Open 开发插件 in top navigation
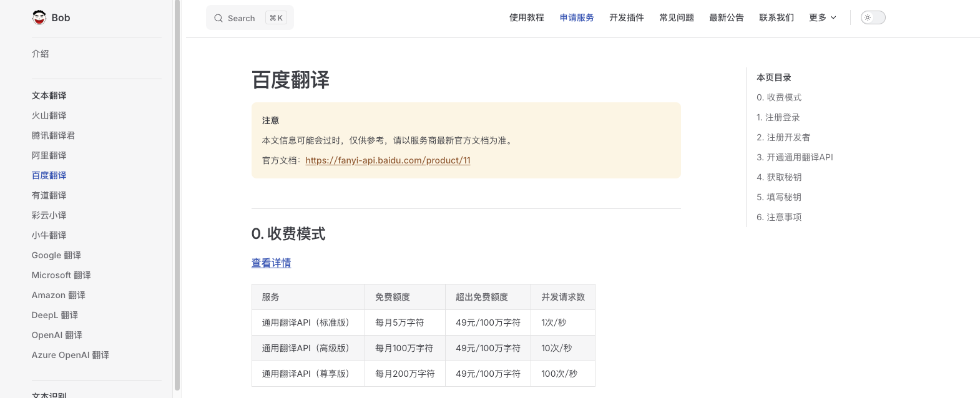The width and height of the screenshot is (980, 398). [x=627, y=17]
